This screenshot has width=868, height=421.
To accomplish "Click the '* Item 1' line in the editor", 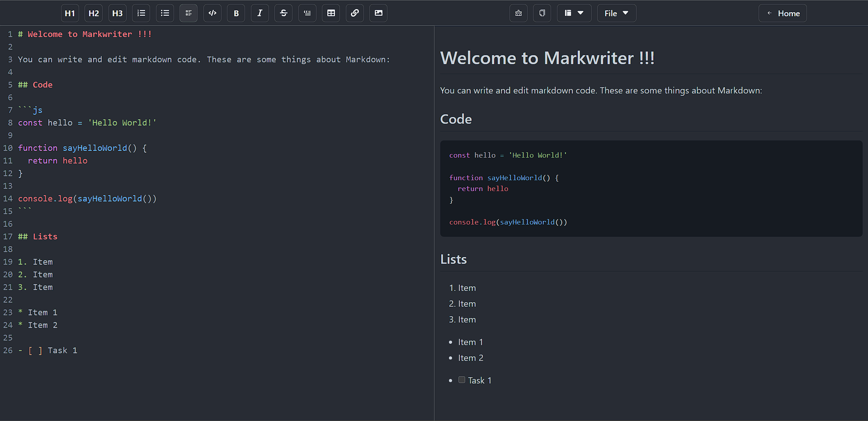I will (38, 313).
